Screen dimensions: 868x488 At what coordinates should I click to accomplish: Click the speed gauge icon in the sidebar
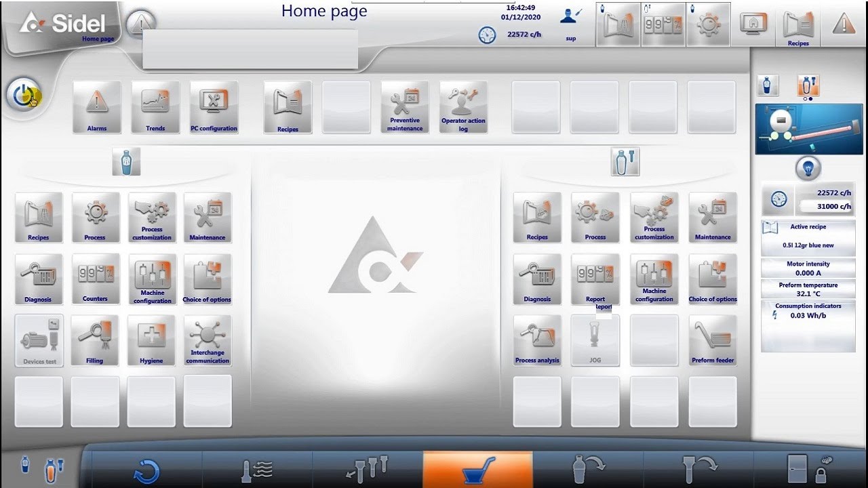(778, 199)
